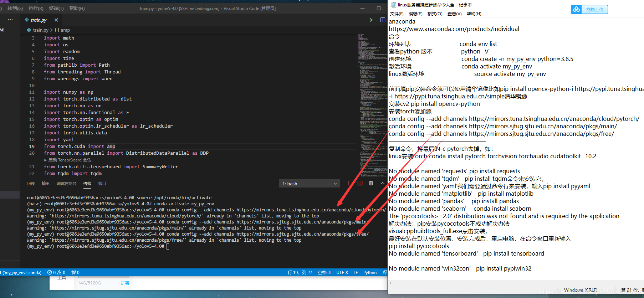
Task: Open the more actions ellipsis in VS Code sidebar header
Action: point(10,20)
